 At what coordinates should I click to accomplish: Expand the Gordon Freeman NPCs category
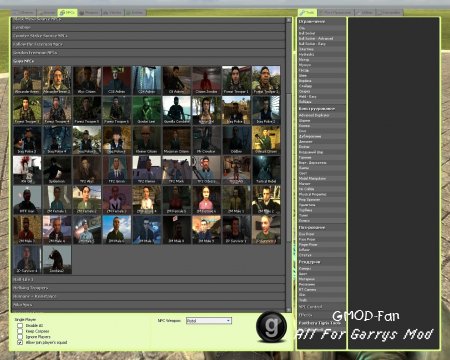148,53
